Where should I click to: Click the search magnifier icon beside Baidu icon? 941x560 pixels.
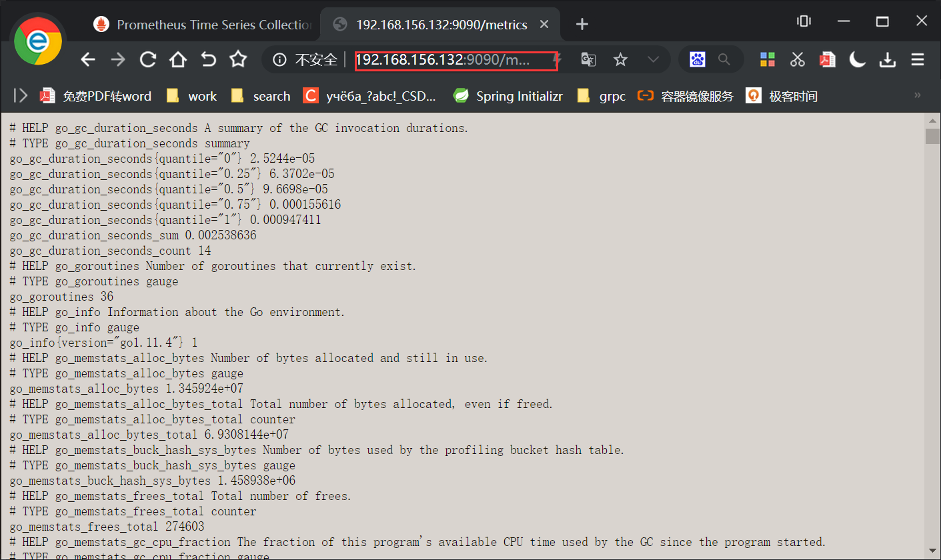[724, 60]
